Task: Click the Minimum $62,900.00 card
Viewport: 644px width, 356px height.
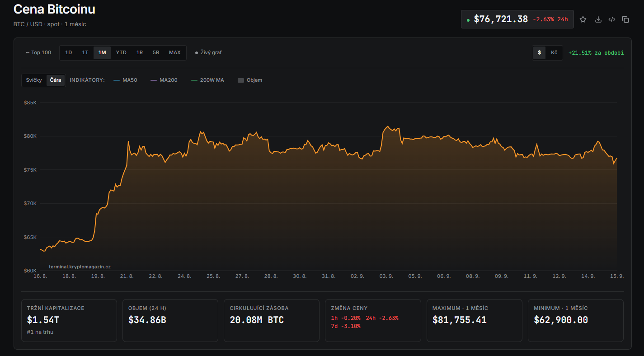Action: (x=576, y=320)
